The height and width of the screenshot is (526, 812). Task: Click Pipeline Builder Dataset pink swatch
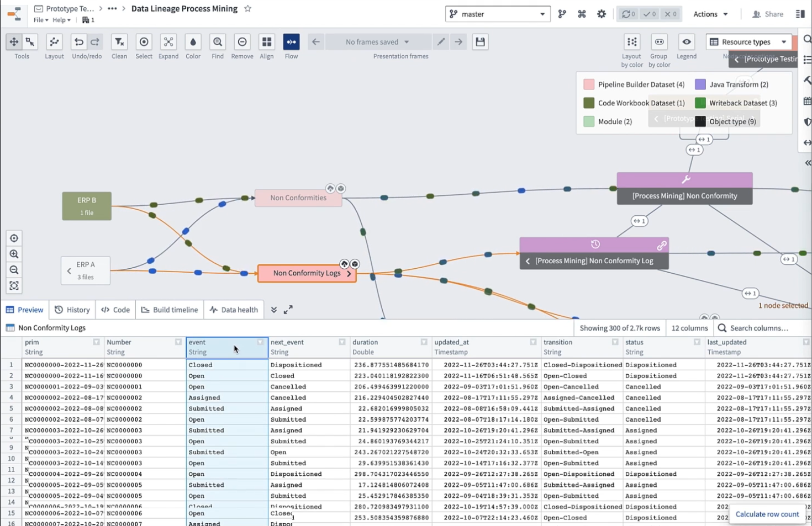tap(589, 84)
